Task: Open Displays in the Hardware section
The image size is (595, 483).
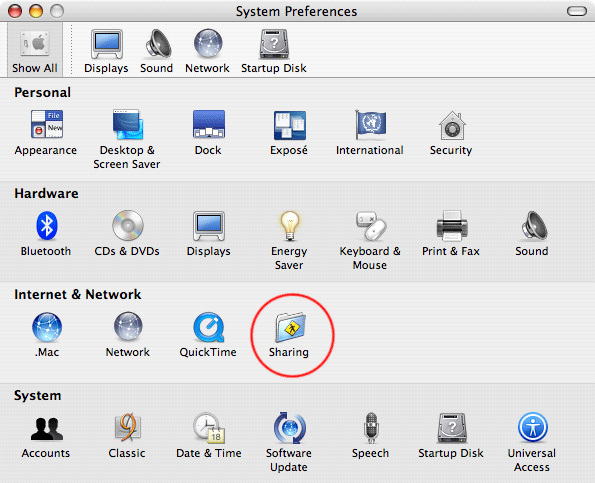Action: pos(209,234)
